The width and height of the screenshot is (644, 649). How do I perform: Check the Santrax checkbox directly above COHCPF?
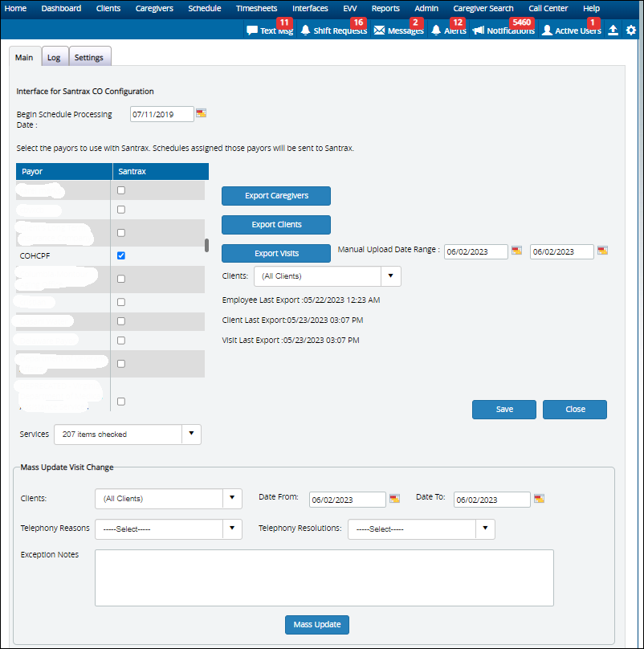tap(121, 233)
